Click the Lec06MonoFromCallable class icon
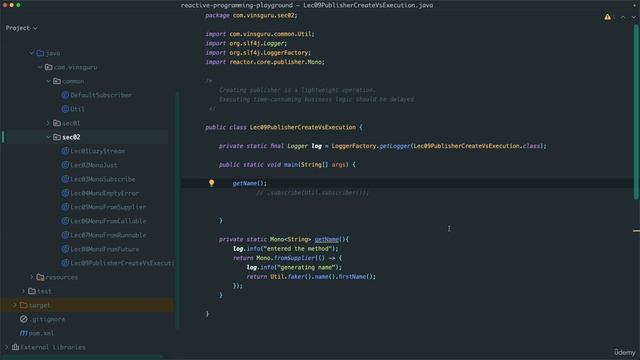Viewport: 640px width, 360px height. (x=65, y=221)
